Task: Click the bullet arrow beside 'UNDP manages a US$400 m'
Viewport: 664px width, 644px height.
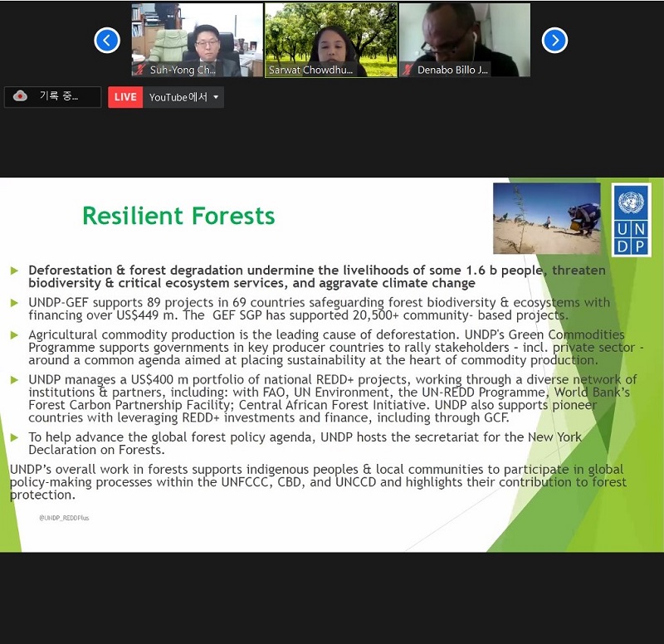Action: pos(14,380)
